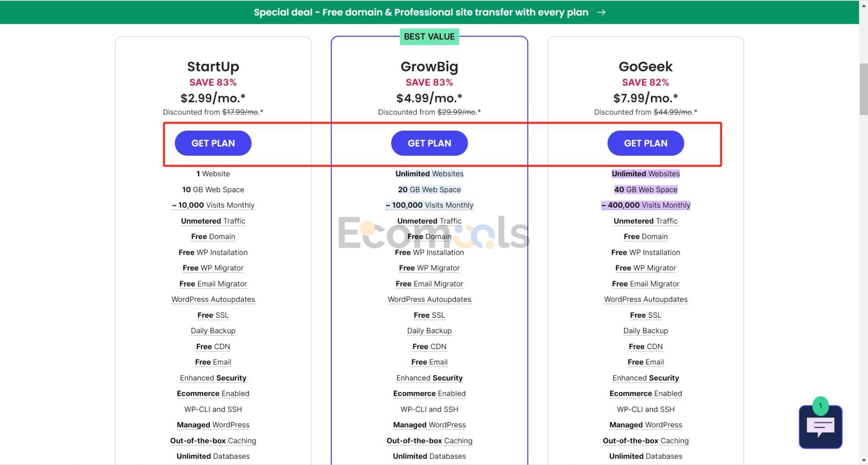The height and width of the screenshot is (465, 868).
Task: Get the GoGeek plan
Action: point(646,143)
